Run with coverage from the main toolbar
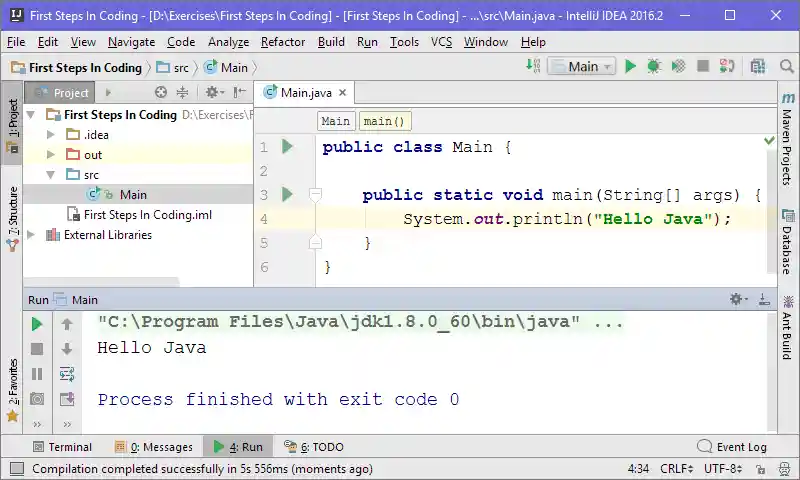Image resolution: width=800 pixels, height=480 pixels. click(678, 67)
